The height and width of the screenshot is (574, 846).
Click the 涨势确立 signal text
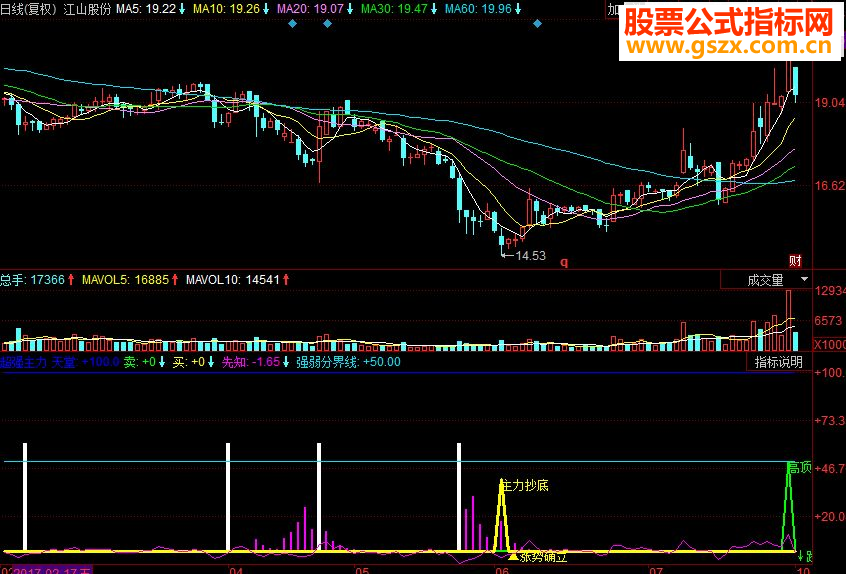[x=543, y=556]
